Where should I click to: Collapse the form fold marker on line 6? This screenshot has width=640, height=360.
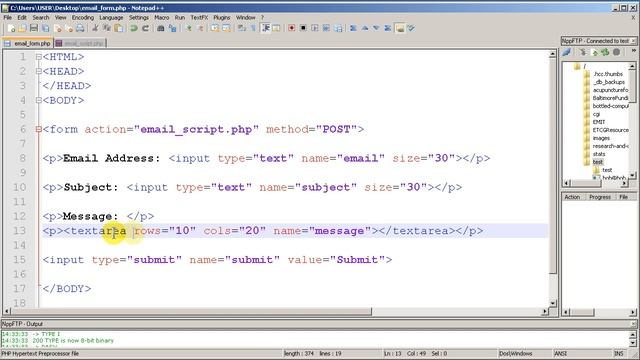38,129
